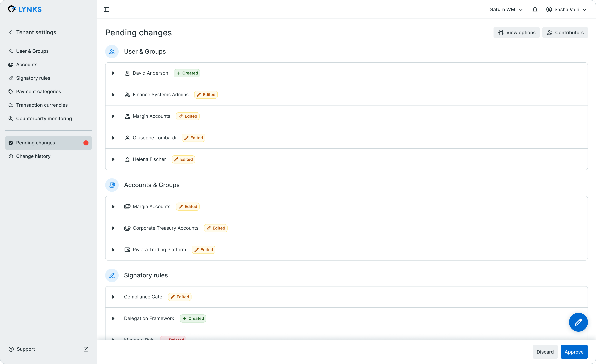Click the red alert badge on Pending changes

86,143
